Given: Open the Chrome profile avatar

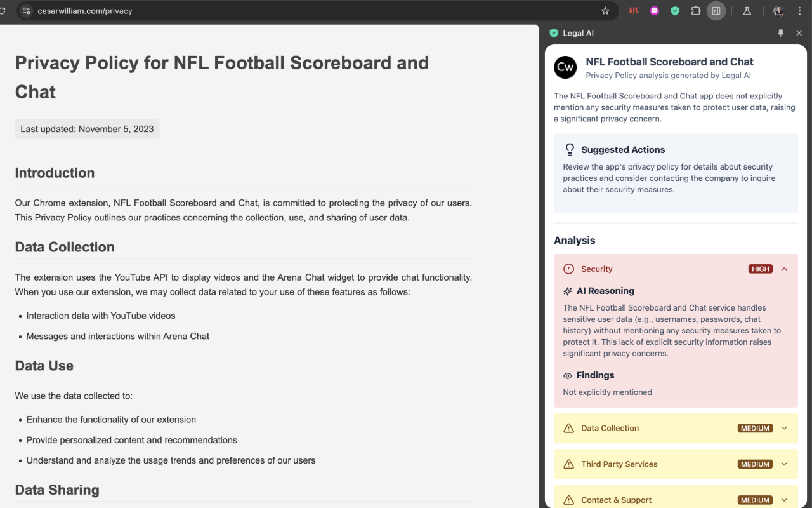Looking at the screenshot, I should tap(778, 11).
